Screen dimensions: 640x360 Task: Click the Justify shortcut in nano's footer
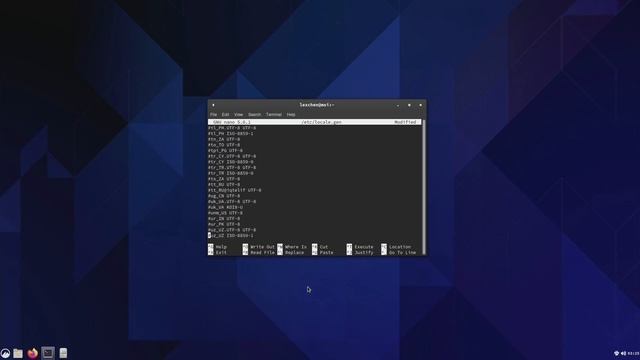tap(360, 253)
